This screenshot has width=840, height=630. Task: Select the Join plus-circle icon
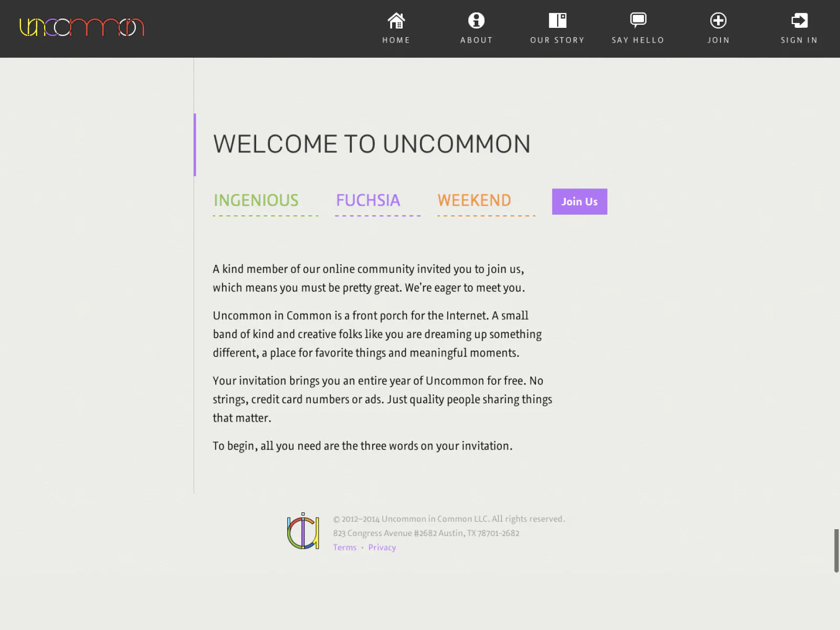tap(718, 20)
